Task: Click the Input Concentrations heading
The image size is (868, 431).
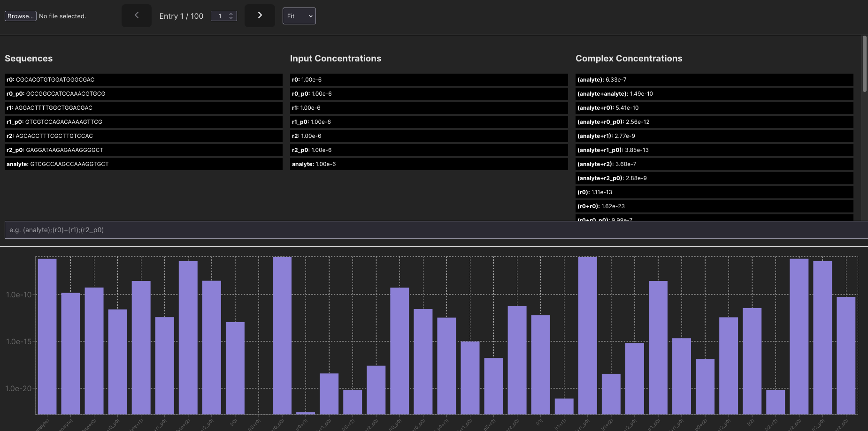Action: pyautogui.click(x=336, y=58)
